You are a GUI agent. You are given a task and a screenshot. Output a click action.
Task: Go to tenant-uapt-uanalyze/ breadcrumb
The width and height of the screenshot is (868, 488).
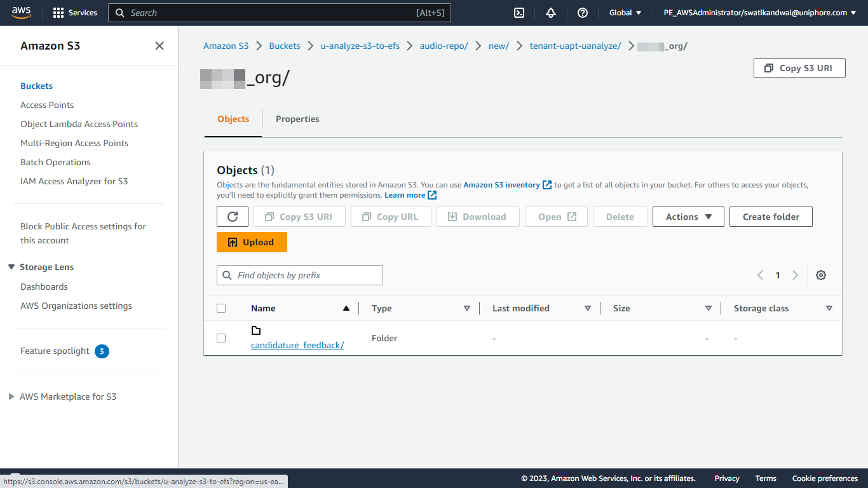pyautogui.click(x=576, y=46)
